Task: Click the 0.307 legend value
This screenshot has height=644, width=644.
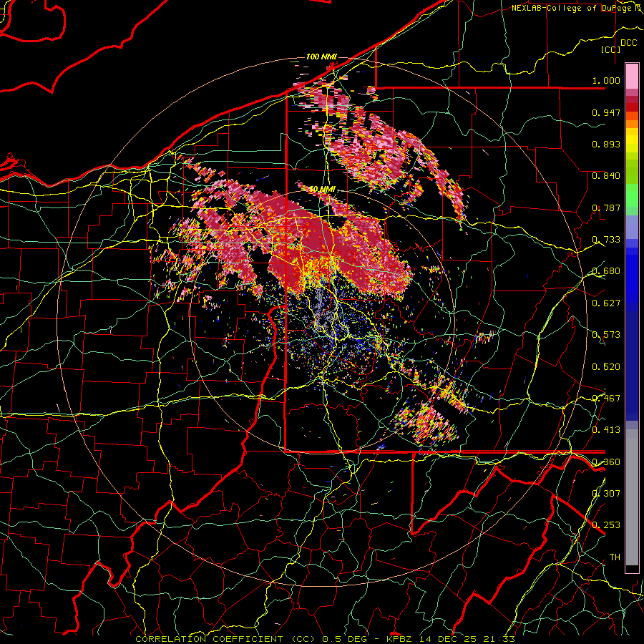Action: (606, 493)
